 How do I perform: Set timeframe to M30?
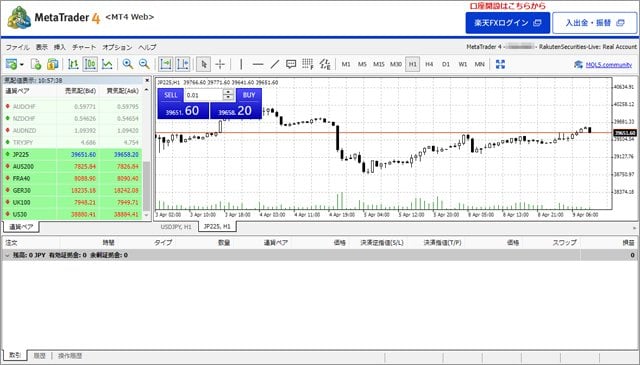396,64
